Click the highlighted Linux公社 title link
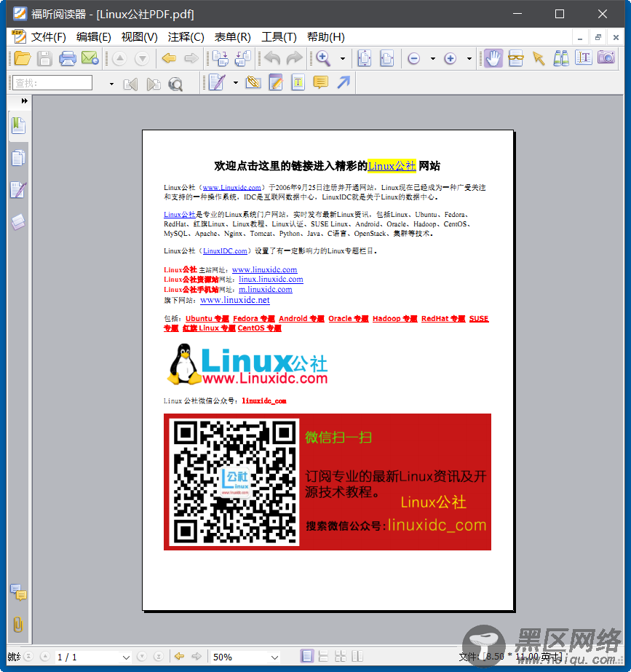 click(392, 166)
